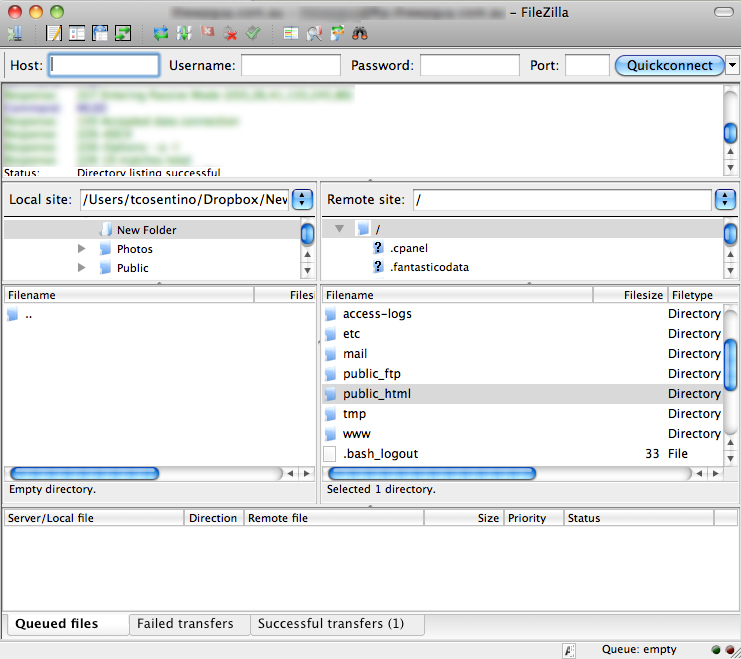
Task: Click the queue Priority column header
Action: tap(534, 518)
